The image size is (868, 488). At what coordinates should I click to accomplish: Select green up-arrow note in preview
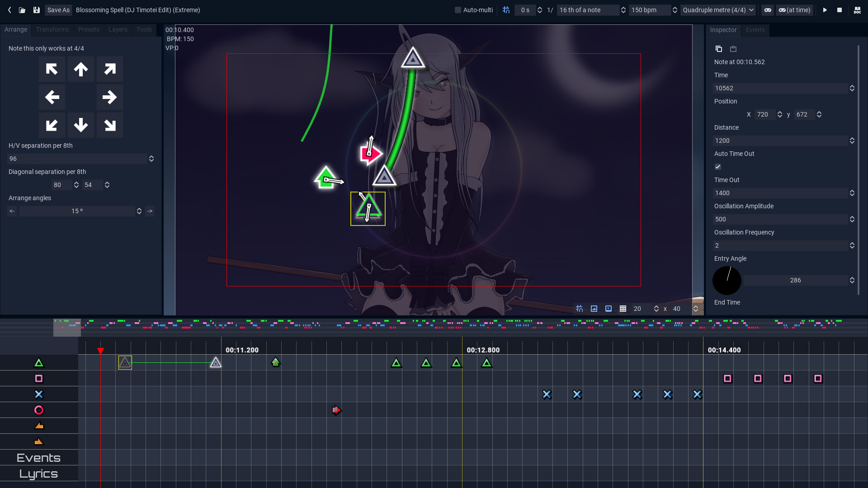[325, 178]
